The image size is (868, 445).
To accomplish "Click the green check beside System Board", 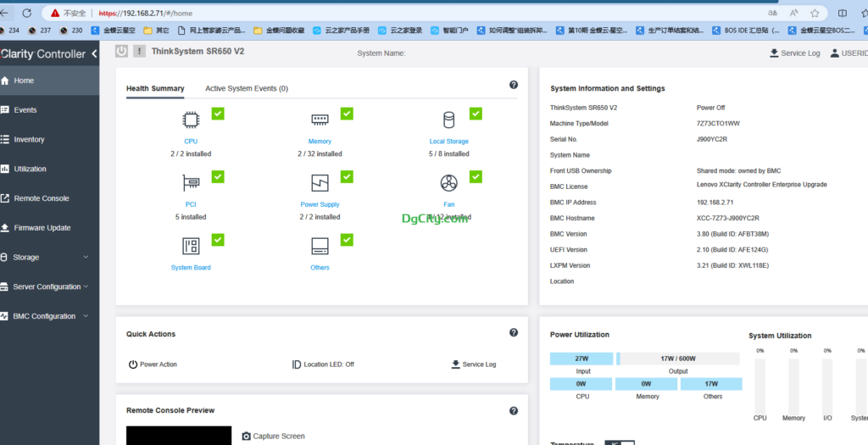I will 218,240.
